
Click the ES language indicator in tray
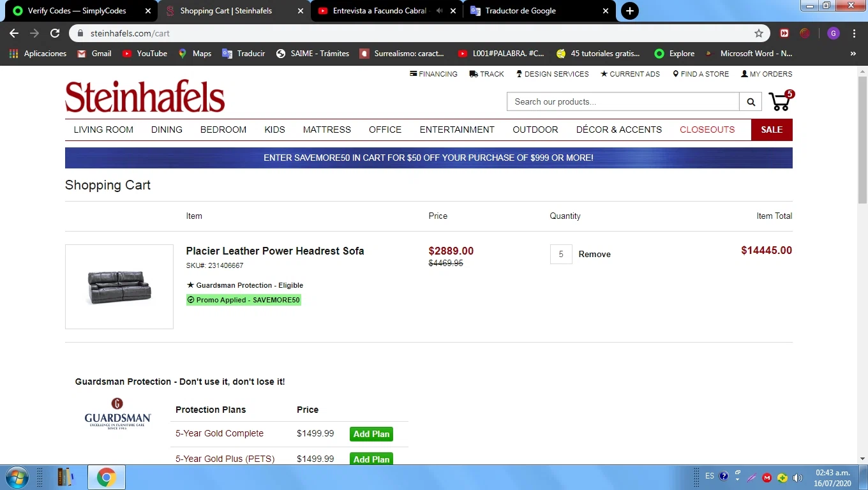[x=710, y=476]
